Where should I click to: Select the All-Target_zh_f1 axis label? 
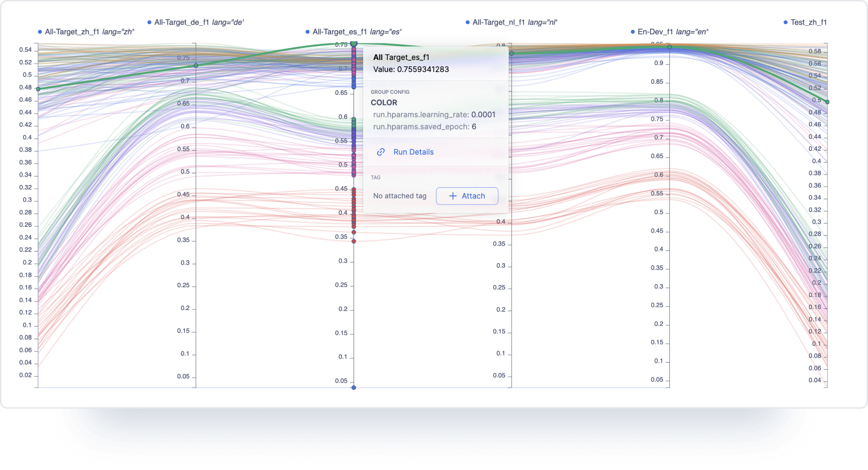point(90,32)
